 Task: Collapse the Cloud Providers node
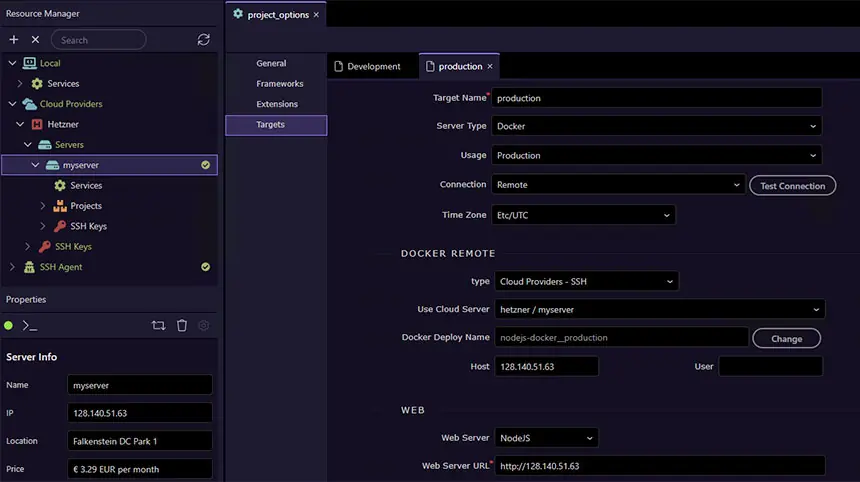[x=12, y=104]
